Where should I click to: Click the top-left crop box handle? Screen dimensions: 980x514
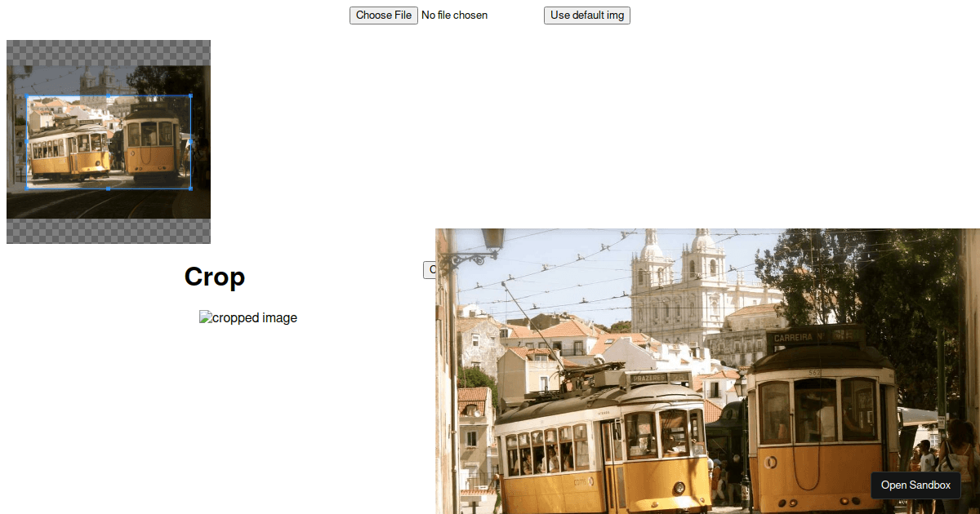[x=28, y=96]
